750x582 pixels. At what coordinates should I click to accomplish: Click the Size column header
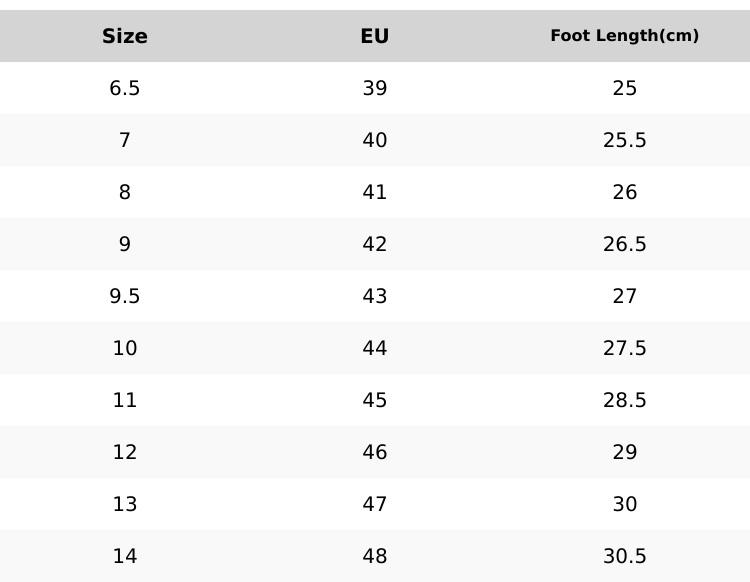pos(125,36)
